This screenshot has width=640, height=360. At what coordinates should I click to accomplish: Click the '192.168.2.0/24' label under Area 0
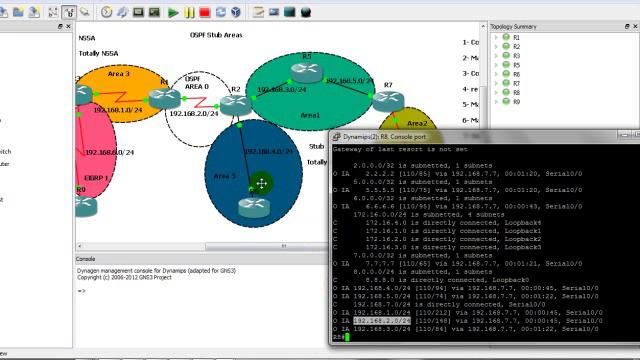(x=194, y=113)
